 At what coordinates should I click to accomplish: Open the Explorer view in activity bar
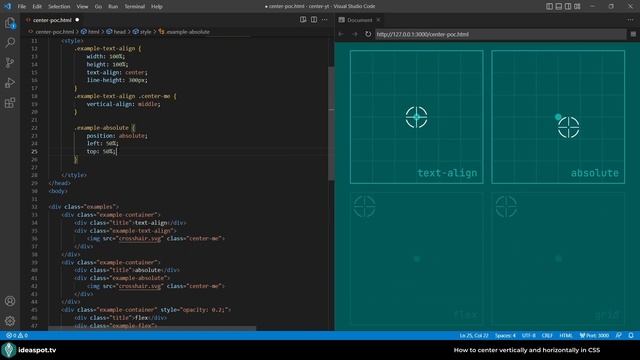(10, 23)
